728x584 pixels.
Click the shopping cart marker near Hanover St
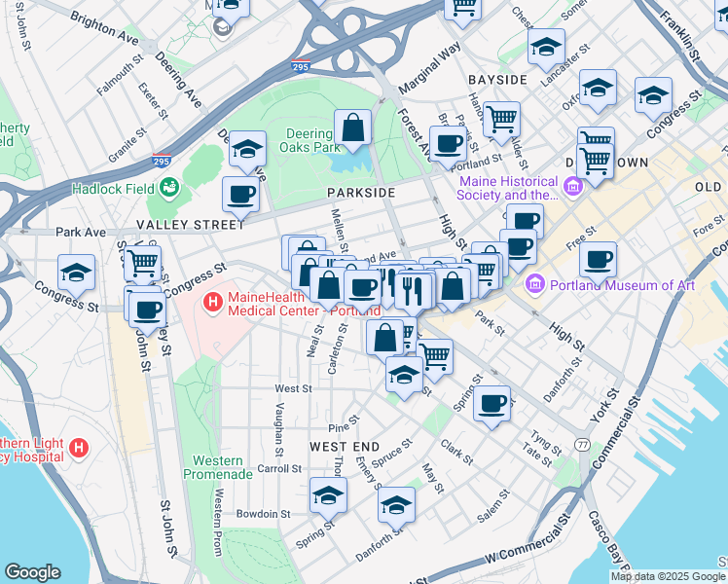coord(501,123)
